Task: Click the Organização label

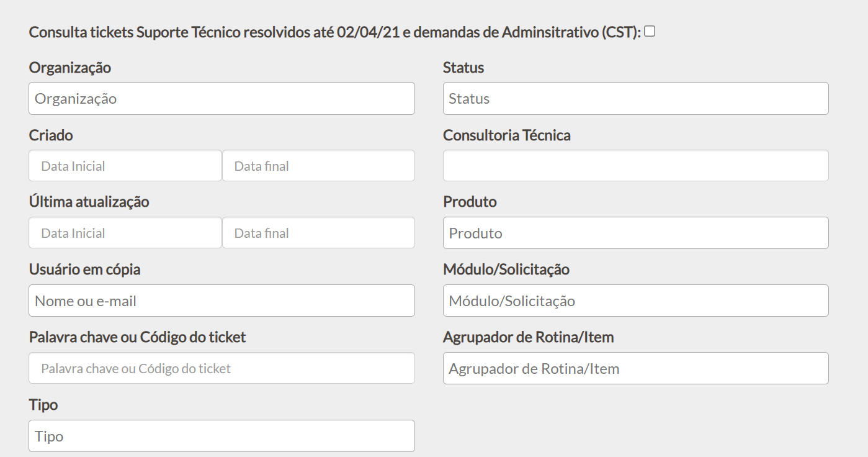Action: [x=69, y=68]
